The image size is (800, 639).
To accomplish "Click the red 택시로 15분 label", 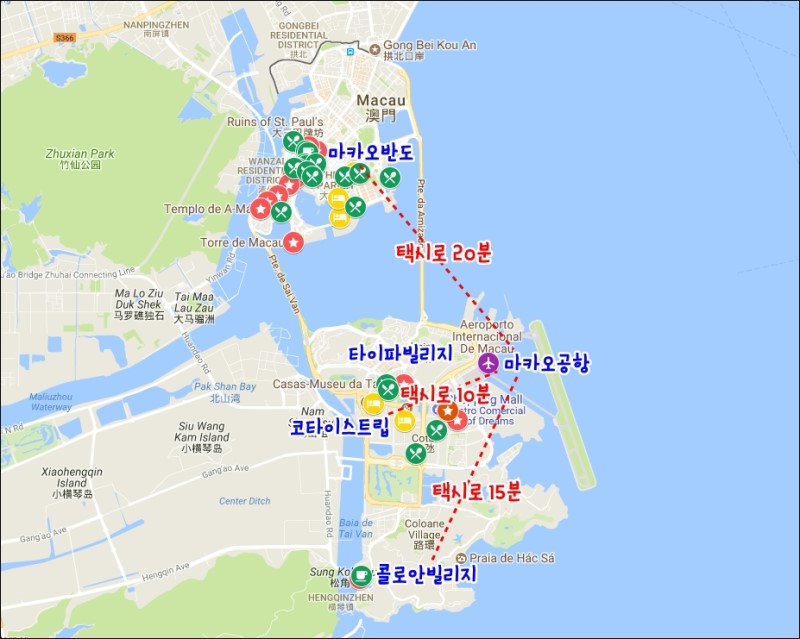I will click(x=477, y=491).
